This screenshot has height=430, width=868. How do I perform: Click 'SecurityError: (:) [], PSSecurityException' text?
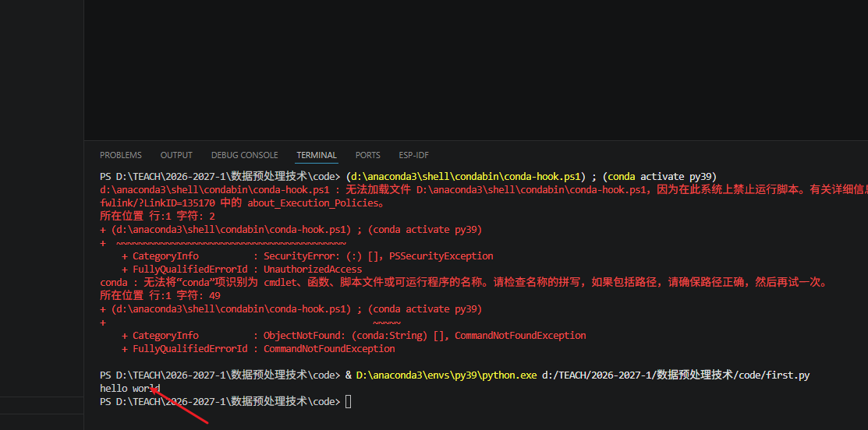378,256
